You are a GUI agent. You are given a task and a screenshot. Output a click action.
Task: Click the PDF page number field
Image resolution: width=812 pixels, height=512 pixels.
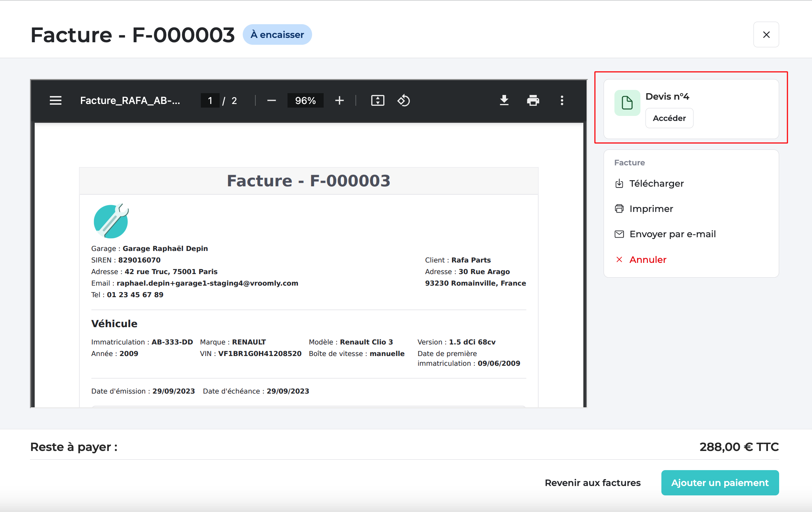coord(210,100)
